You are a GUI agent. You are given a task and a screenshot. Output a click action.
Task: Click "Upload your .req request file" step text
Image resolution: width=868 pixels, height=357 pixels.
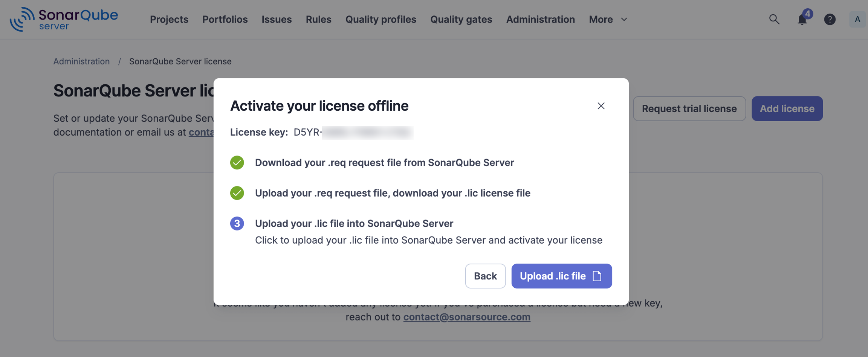(393, 193)
